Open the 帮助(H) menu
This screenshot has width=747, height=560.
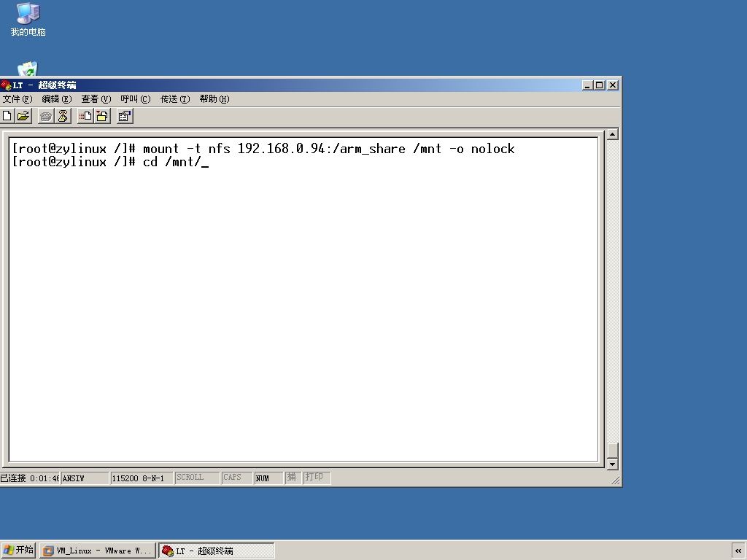(x=214, y=99)
